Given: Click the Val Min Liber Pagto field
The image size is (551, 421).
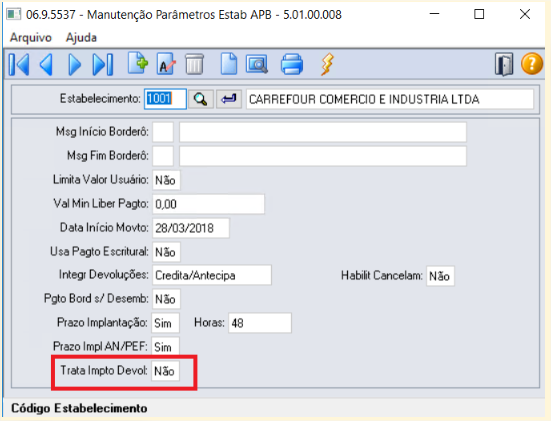Looking at the screenshot, I should (208, 204).
